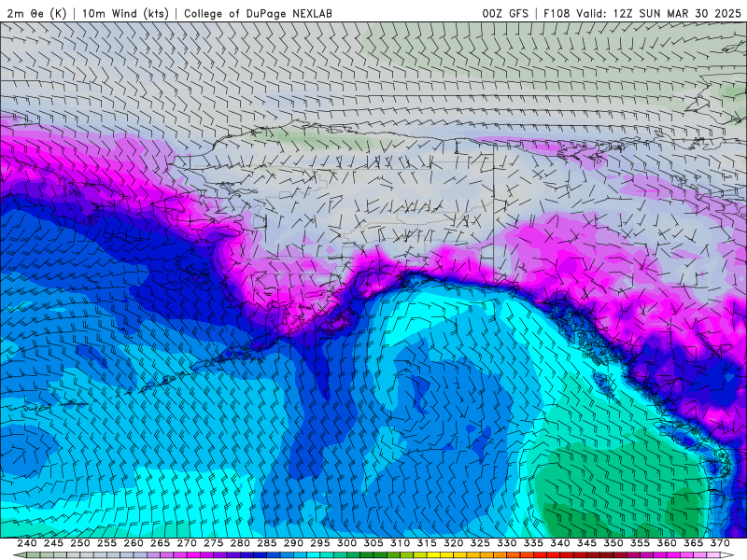Viewport: 747px width, 560px height.
Task: Click the 280 value on the color scale
Action: [x=240, y=543]
